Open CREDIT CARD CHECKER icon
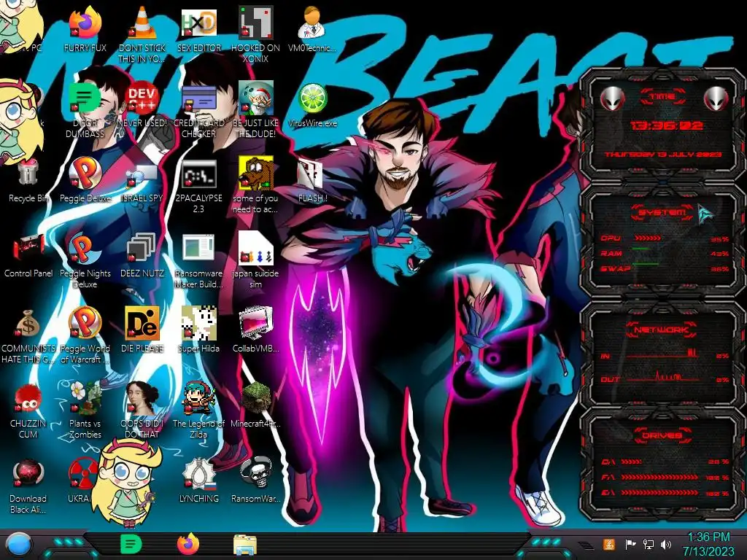The height and width of the screenshot is (560, 747). pos(198,98)
